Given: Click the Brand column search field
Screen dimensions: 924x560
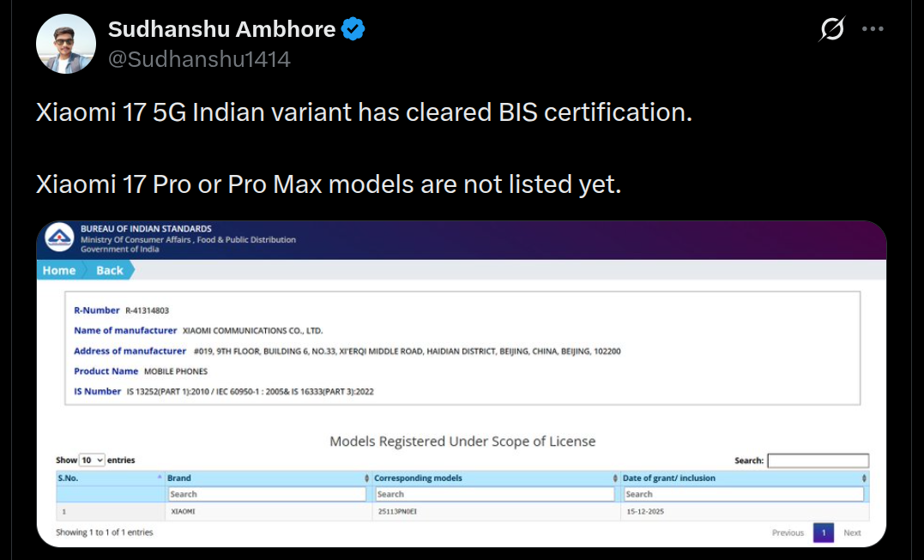Looking at the screenshot, I should 267,494.
